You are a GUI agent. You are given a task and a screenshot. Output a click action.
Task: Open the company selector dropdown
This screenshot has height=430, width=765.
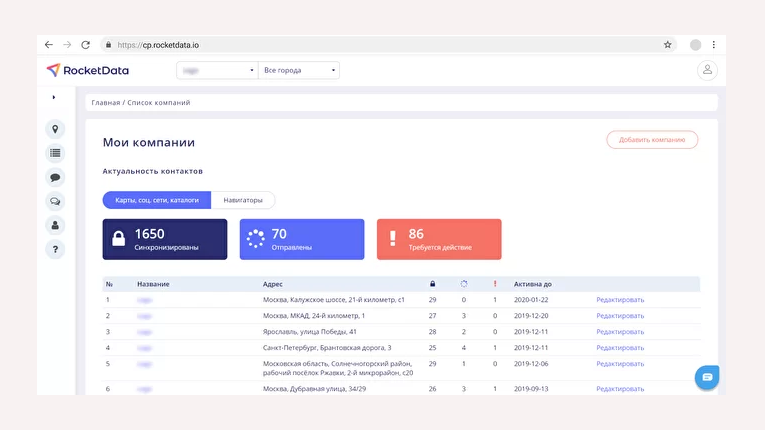coord(217,70)
